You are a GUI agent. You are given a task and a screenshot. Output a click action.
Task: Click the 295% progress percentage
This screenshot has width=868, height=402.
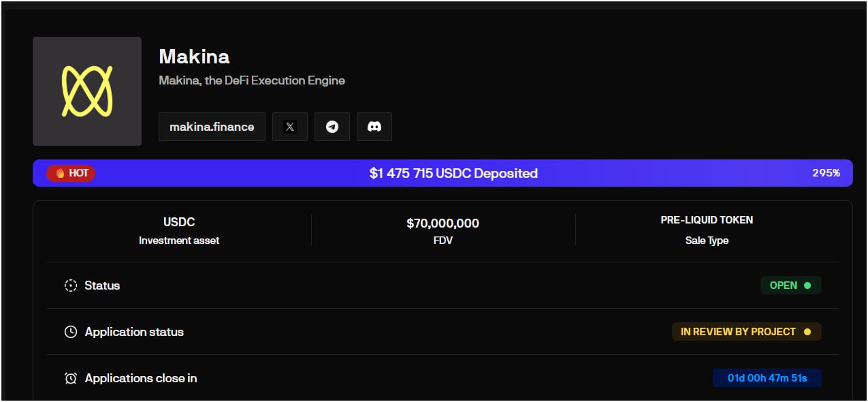pyautogui.click(x=826, y=173)
